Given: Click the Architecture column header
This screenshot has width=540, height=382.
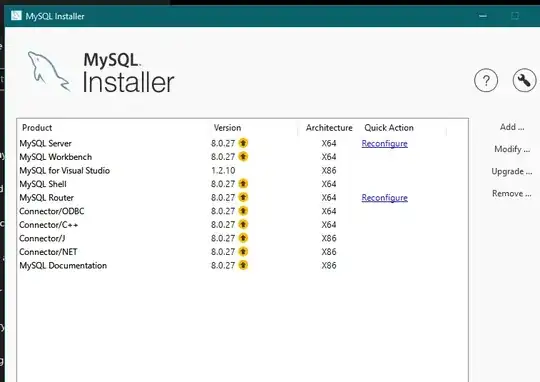Looking at the screenshot, I should (329, 128).
